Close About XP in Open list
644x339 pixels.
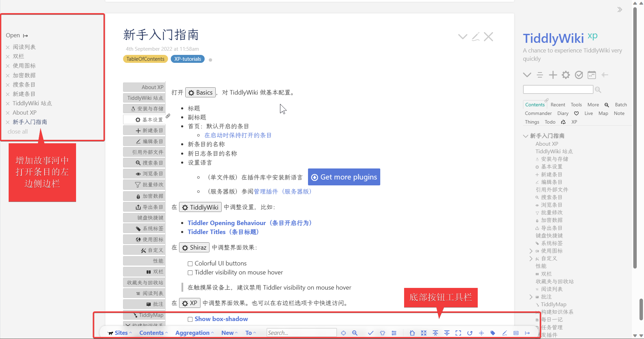8,113
